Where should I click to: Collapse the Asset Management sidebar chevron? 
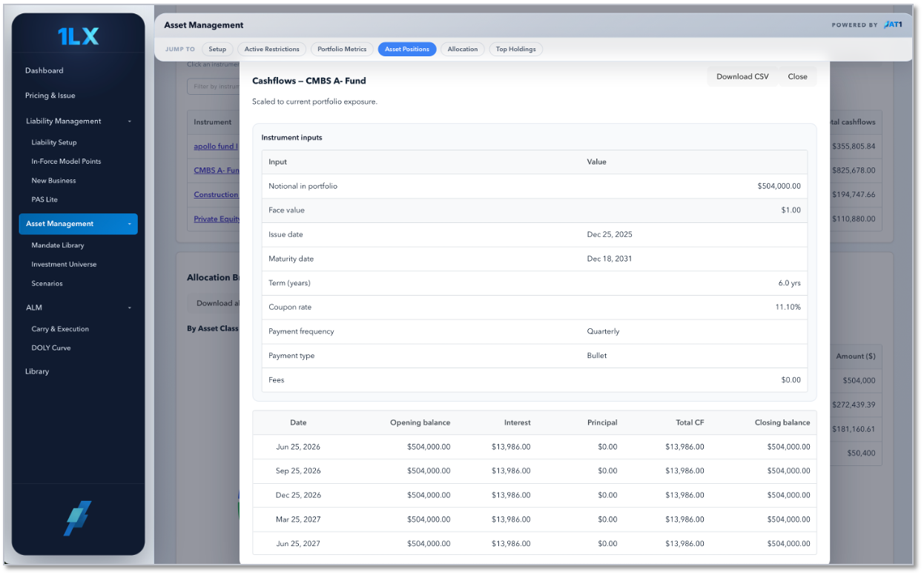coord(130,224)
